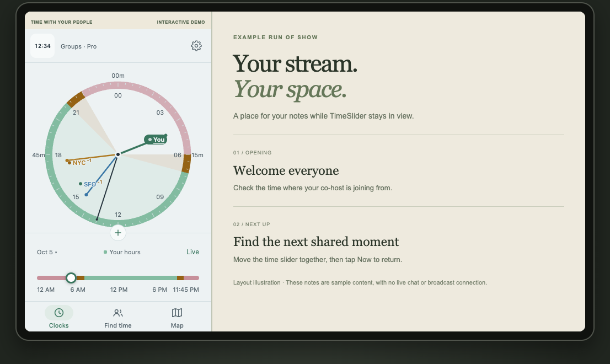Select the Clocks tab clock icon

59,313
